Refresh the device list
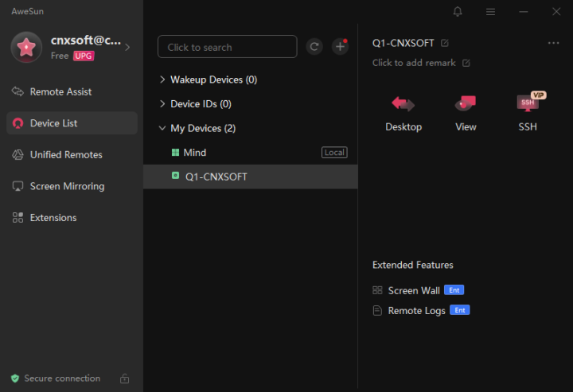The height and width of the screenshot is (392, 573). 314,47
